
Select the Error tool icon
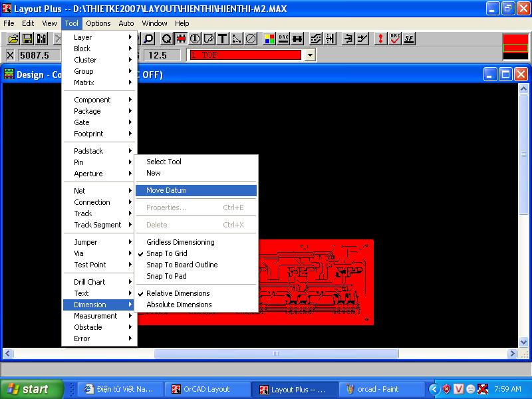[x=251, y=39]
